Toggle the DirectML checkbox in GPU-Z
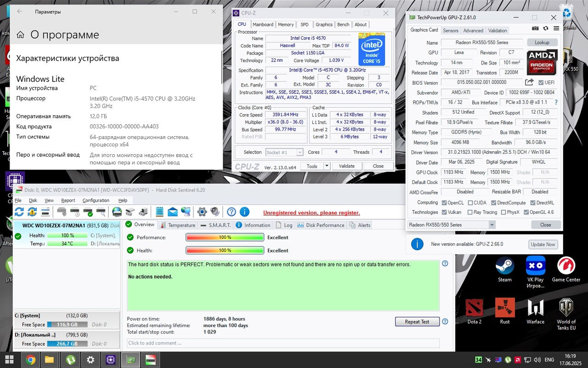This screenshot has height=368, width=588. click(x=533, y=203)
